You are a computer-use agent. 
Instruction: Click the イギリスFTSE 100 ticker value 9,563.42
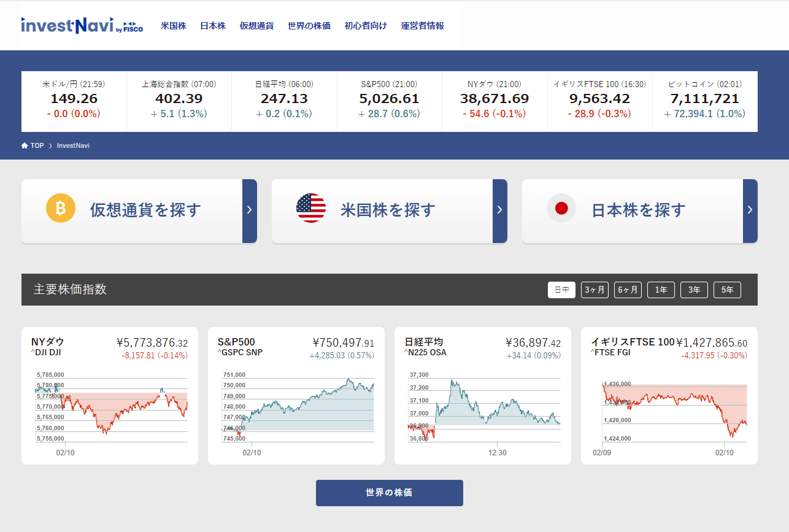tap(599, 99)
